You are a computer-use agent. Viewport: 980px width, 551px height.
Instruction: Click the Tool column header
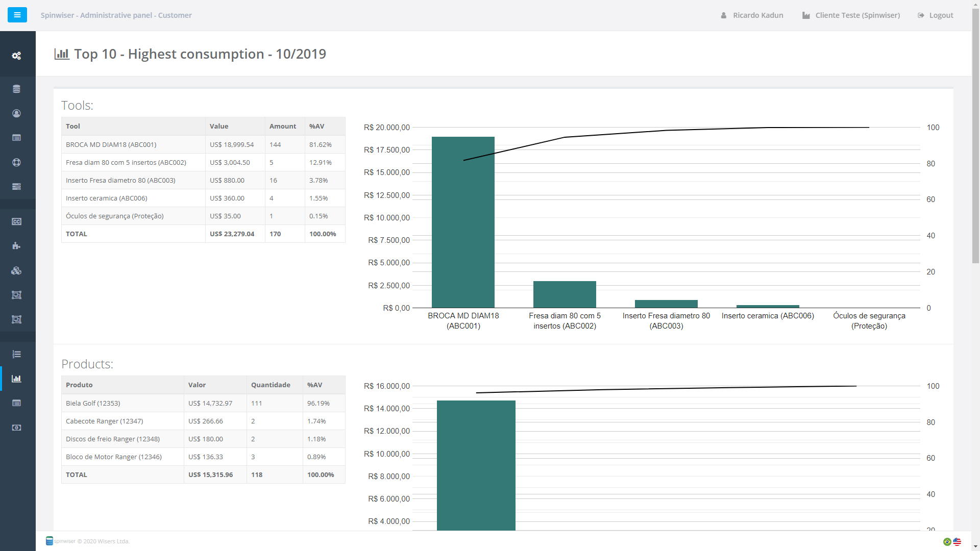133,126
